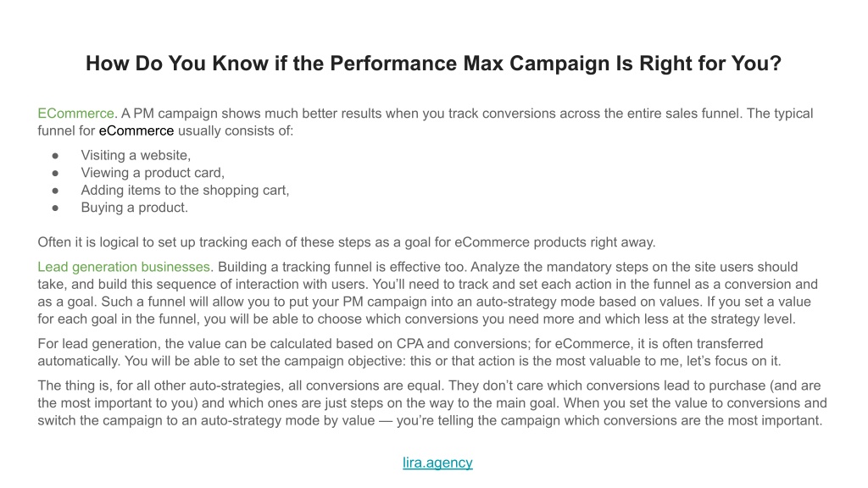Click the paragraph starting 'The thing is'
The height and width of the screenshot is (488, 868).
[x=432, y=402]
